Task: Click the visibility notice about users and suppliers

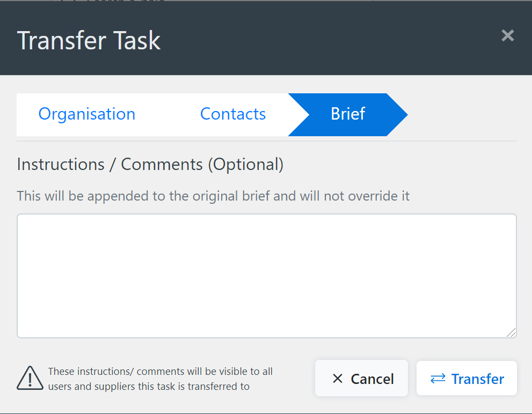Action: [161, 378]
